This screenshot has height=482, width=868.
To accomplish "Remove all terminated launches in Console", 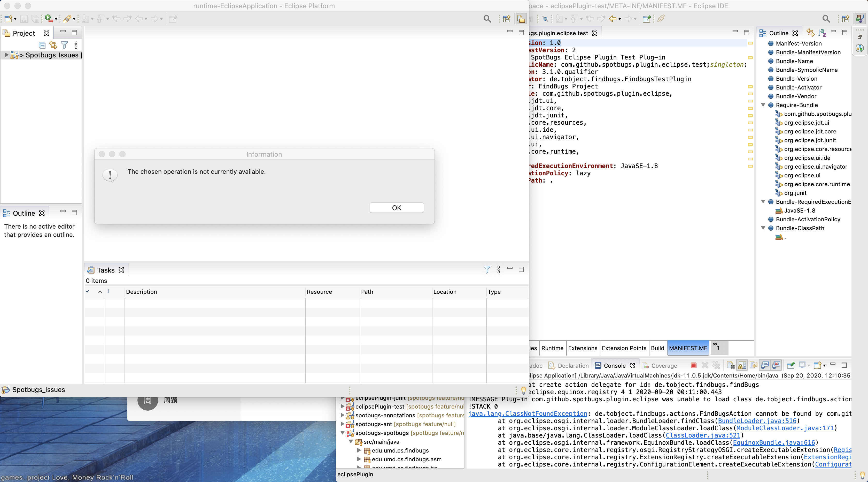I will point(716,365).
